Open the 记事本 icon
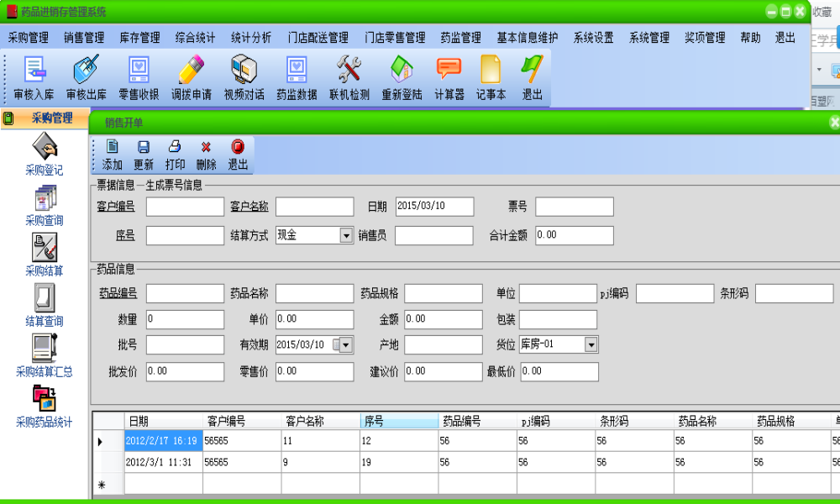This screenshot has height=504, width=840. click(491, 77)
